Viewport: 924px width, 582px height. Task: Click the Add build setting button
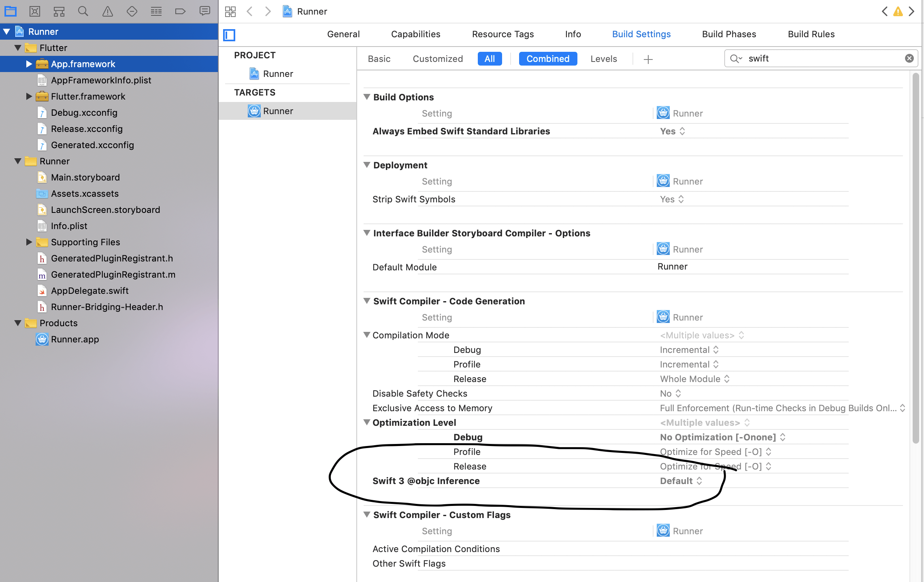(648, 59)
